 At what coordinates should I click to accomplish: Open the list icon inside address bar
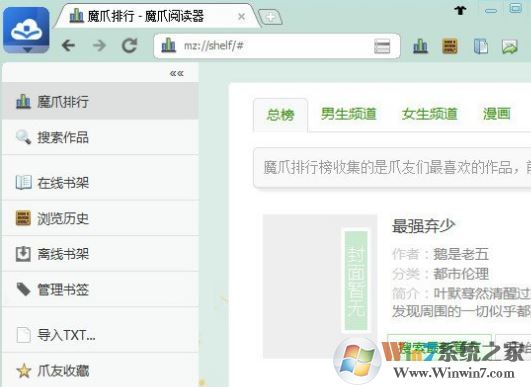pyautogui.click(x=382, y=46)
